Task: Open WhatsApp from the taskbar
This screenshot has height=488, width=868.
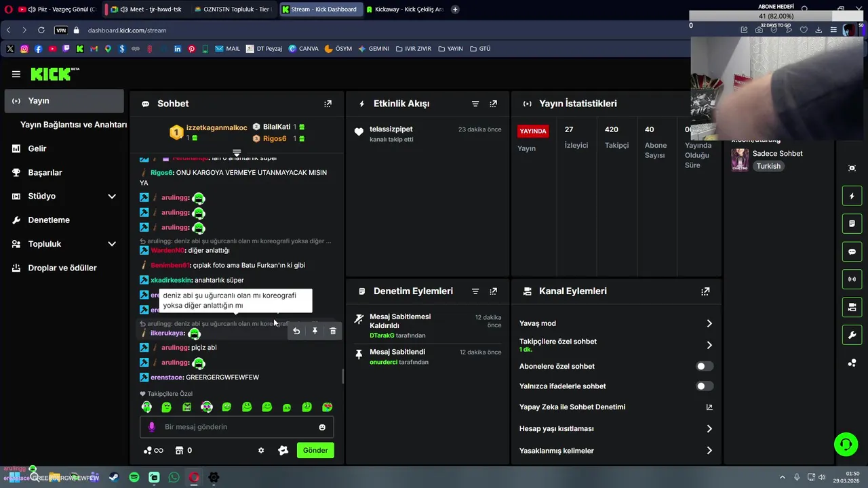Action: pos(174,477)
